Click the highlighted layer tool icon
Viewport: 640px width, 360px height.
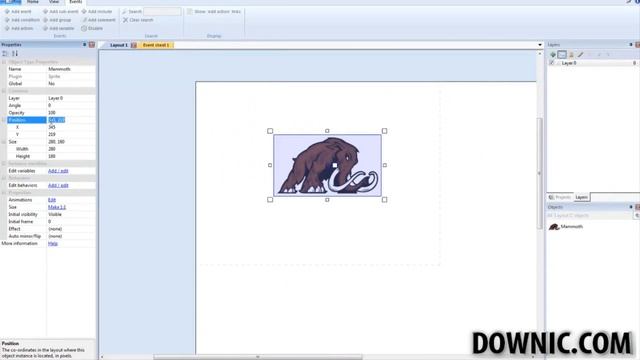[562, 54]
